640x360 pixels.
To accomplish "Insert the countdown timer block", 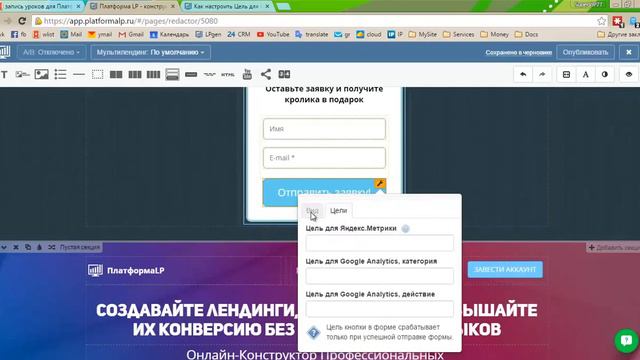I will tap(284, 74).
